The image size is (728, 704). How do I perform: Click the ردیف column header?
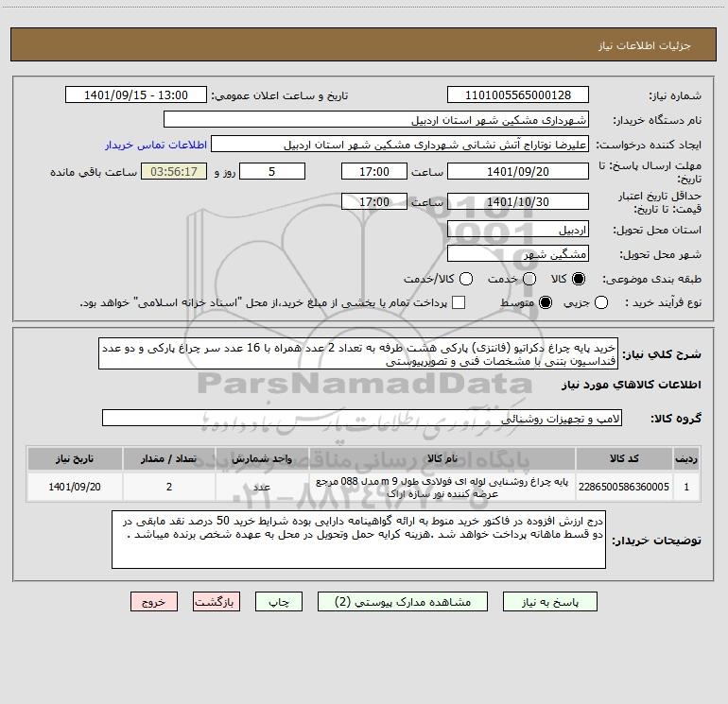click(x=686, y=459)
